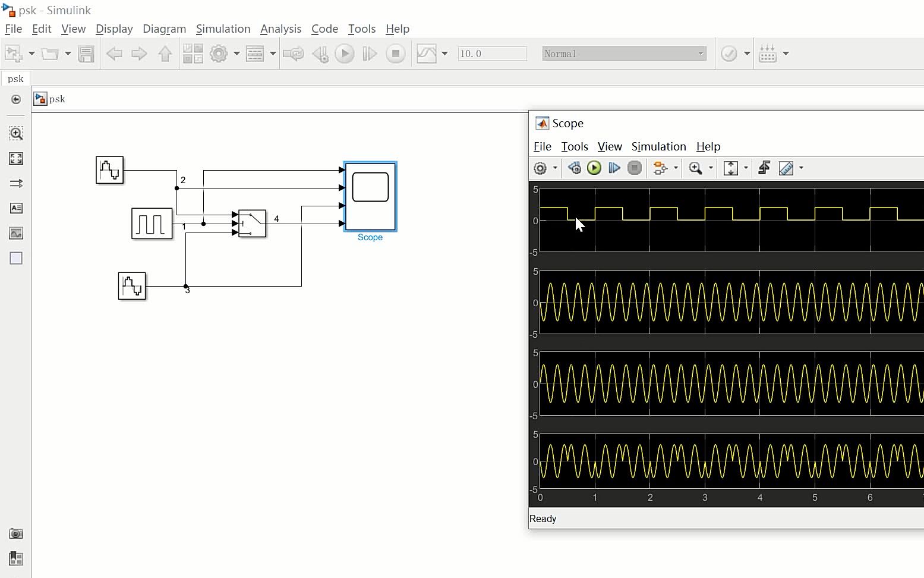Expand the configuration gear dropdown arrow
The width and height of the screenshot is (924, 578).
pyautogui.click(x=236, y=54)
